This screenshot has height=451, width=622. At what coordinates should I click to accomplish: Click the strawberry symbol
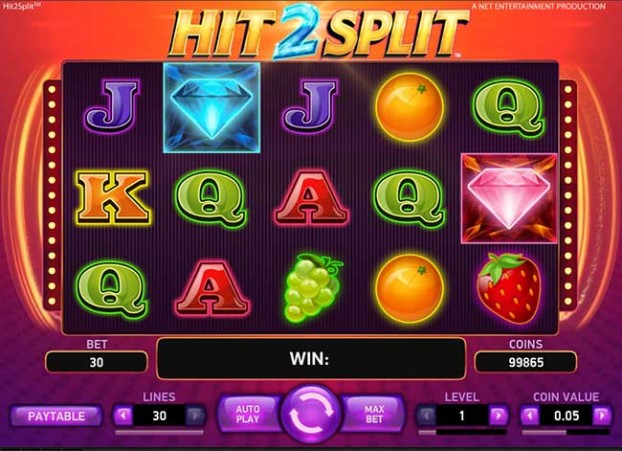pos(509,288)
